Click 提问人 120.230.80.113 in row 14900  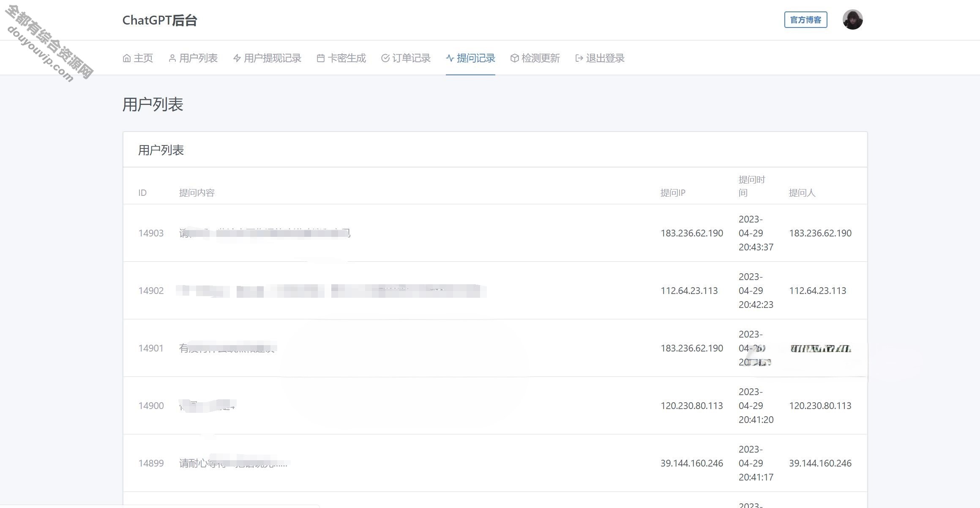point(820,406)
